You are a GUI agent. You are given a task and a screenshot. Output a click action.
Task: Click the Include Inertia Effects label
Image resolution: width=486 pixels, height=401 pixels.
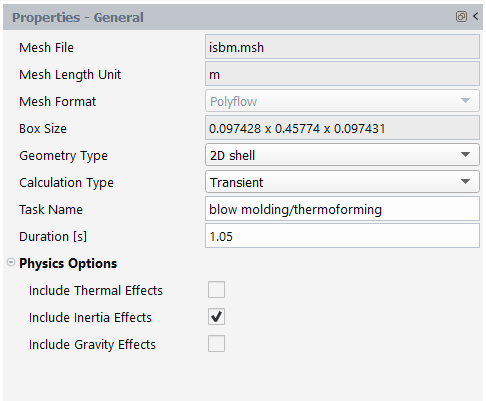click(90, 317)
